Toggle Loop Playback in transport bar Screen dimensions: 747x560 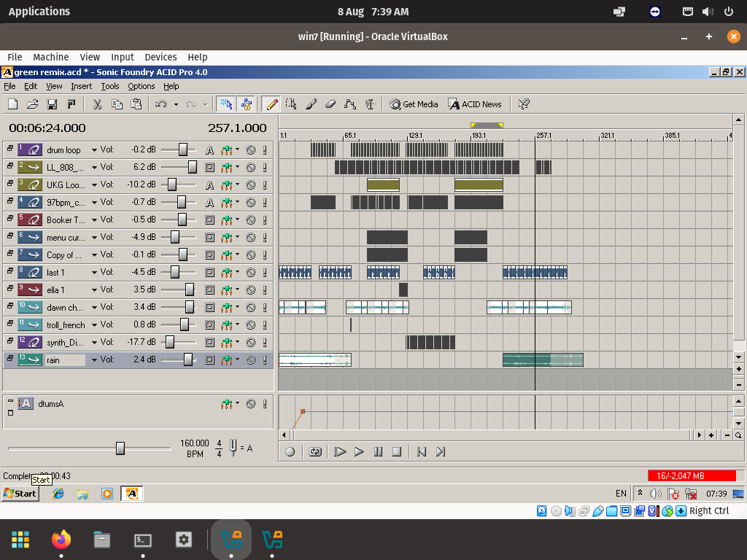tap(315, 452)
